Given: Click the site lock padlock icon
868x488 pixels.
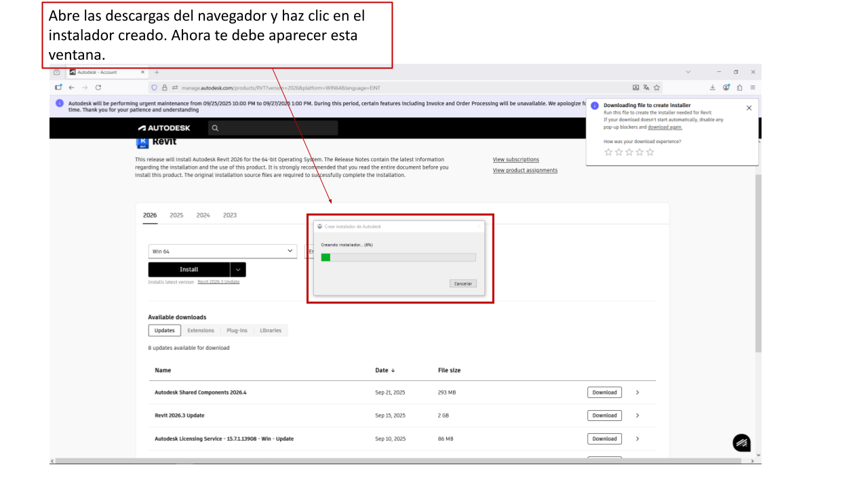Looking at the screenshot, I should coord(165,87).
